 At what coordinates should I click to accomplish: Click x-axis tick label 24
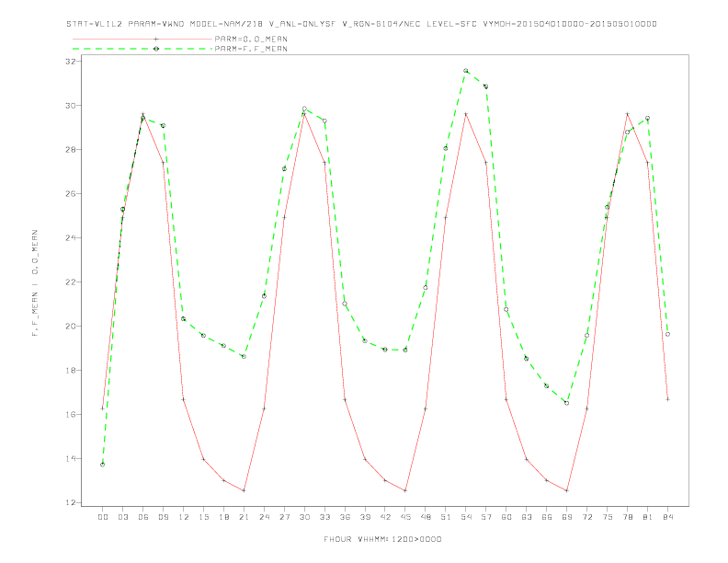click(264, 517)
